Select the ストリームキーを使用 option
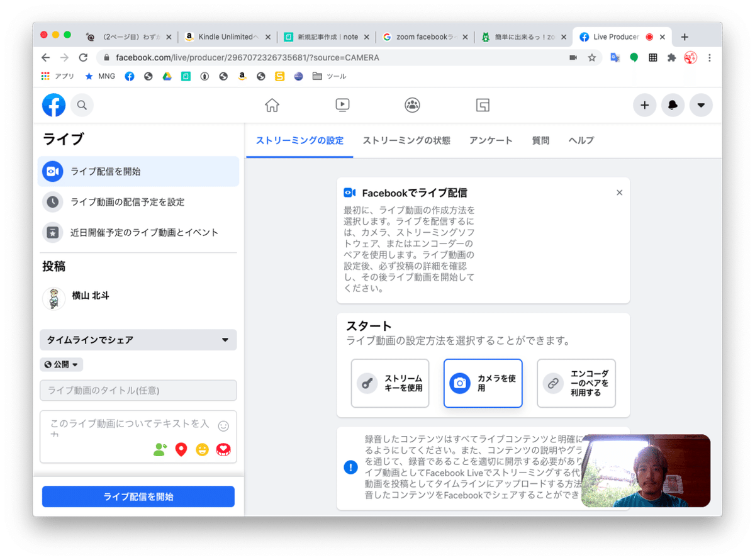Screen dimensions: 755x560 click(x=389, y=383)
